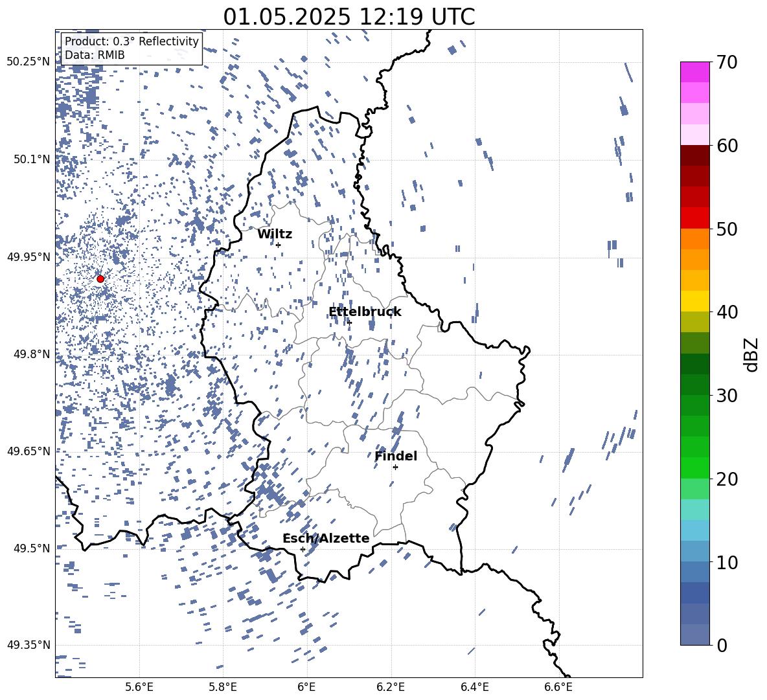
Task: Click the 49.95°N latitude label
Action: pyautogui.click(x=29, y=257)
